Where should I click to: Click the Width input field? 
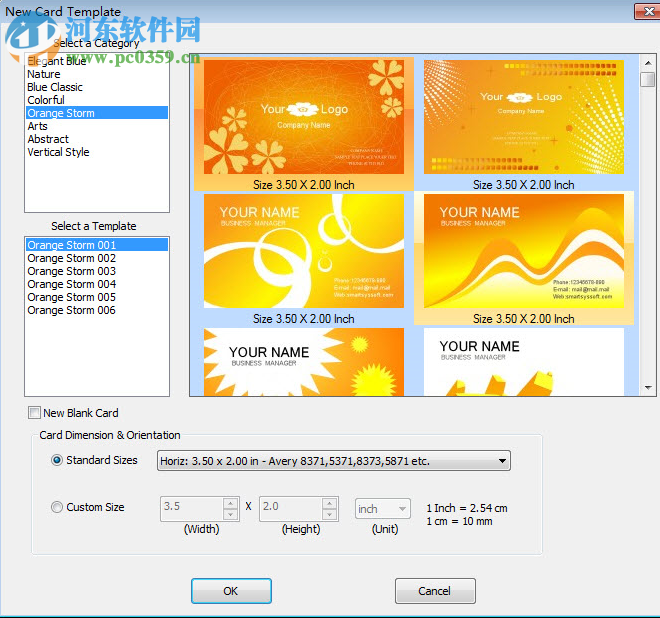click(x=192, y=509)
